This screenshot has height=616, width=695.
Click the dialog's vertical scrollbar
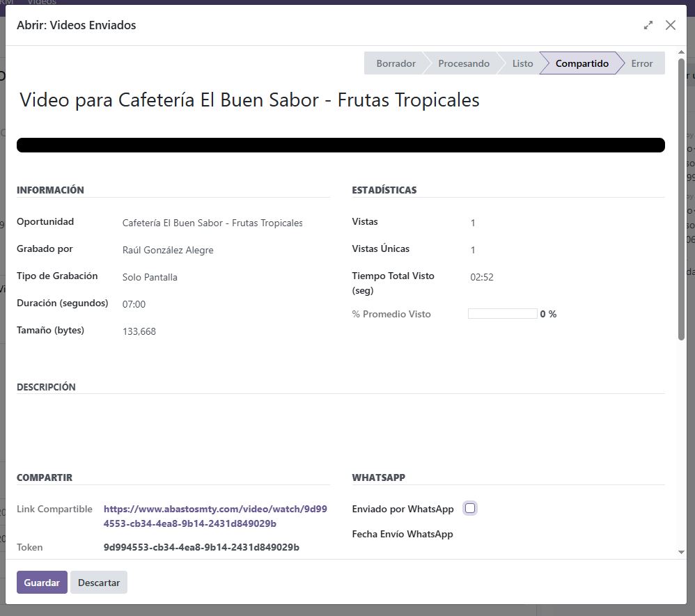tap(682, 209)
